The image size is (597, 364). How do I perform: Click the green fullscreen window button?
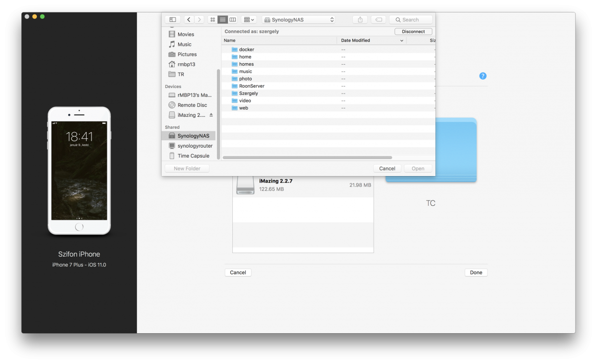click(42, 16)
